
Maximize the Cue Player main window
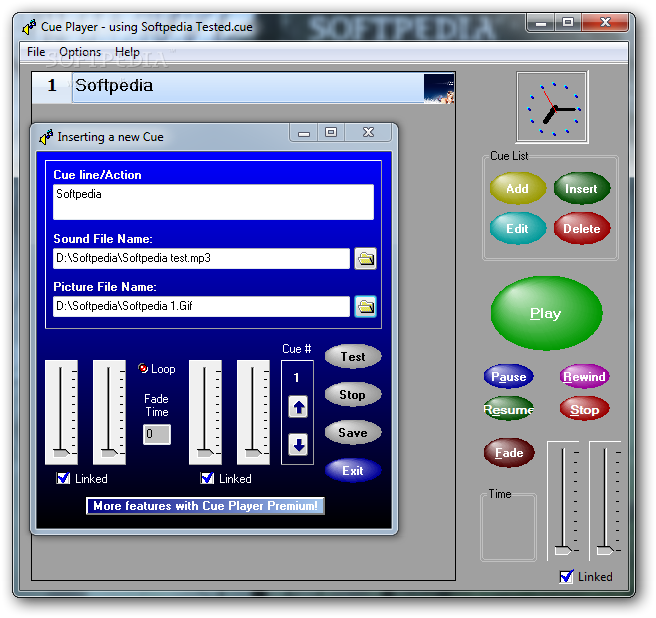pyautogui.click(x=568, y=23)
